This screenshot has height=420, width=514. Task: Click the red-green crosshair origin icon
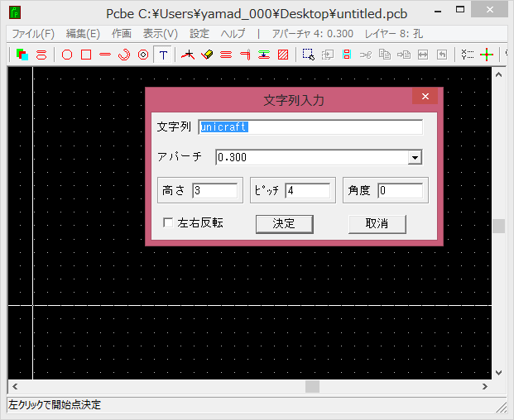click(x=487, y=55)
